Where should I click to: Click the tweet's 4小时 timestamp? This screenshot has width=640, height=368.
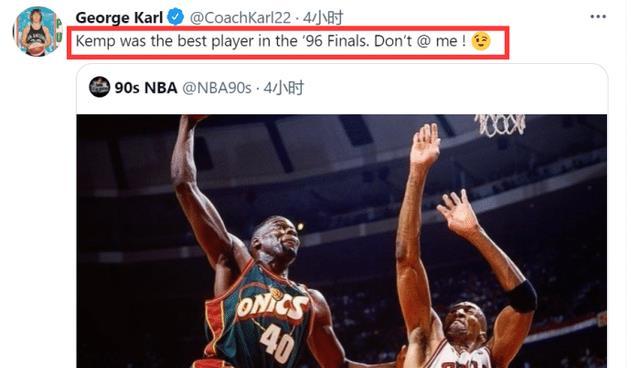click(x=323, y=18)
